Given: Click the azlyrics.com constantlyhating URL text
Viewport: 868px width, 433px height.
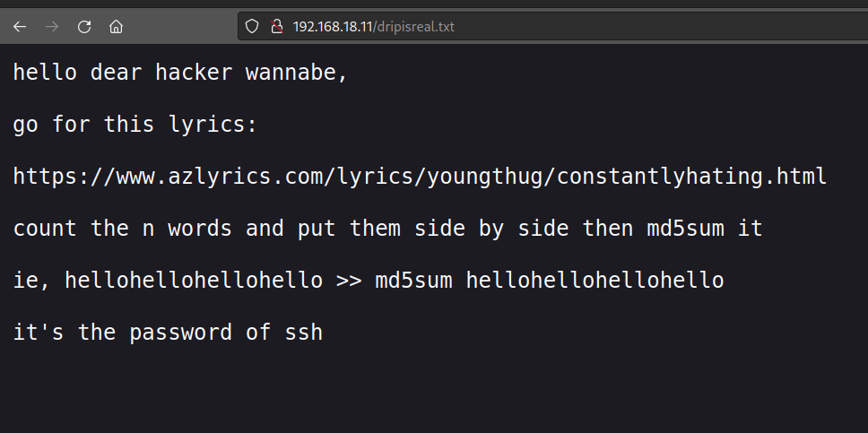Looking at the screenshot, I should (x=420, y=177).
